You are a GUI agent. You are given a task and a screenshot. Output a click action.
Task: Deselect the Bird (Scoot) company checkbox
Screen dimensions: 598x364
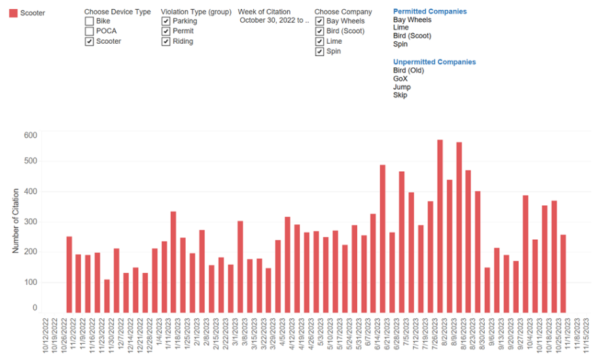(319, 31)
